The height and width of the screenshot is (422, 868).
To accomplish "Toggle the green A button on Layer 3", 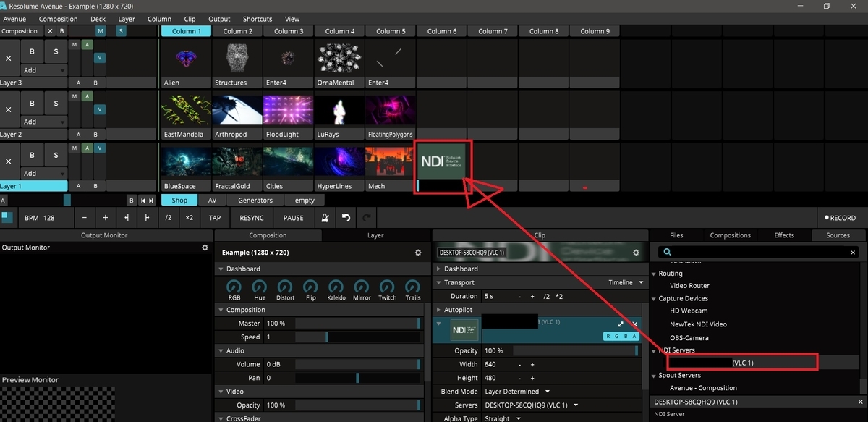I will (x=87, y=45).
